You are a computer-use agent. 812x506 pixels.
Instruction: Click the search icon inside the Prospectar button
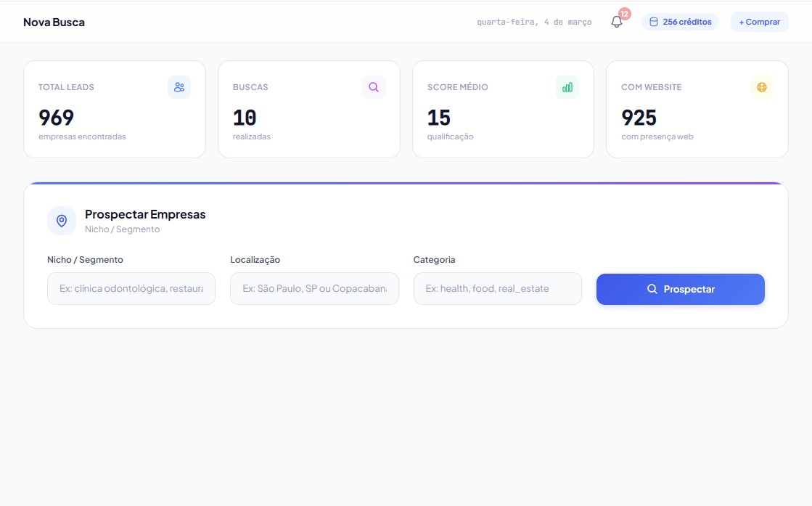point(652,289)
